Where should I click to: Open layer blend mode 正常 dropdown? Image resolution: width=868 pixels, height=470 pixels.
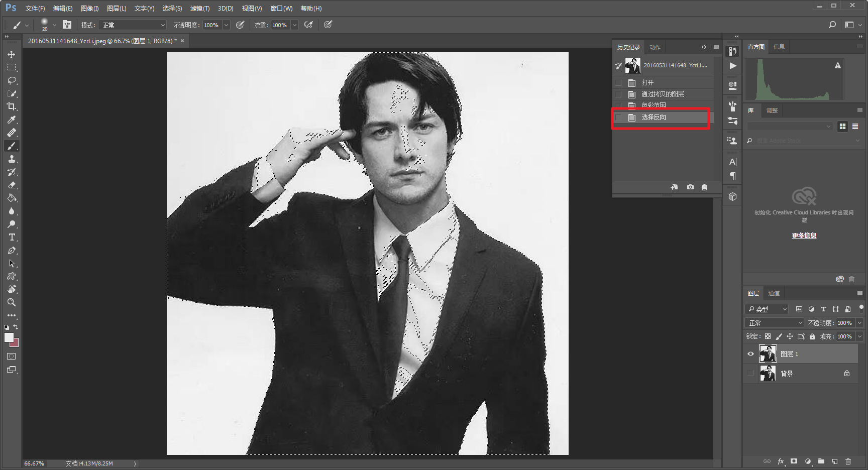click(774, 323)
